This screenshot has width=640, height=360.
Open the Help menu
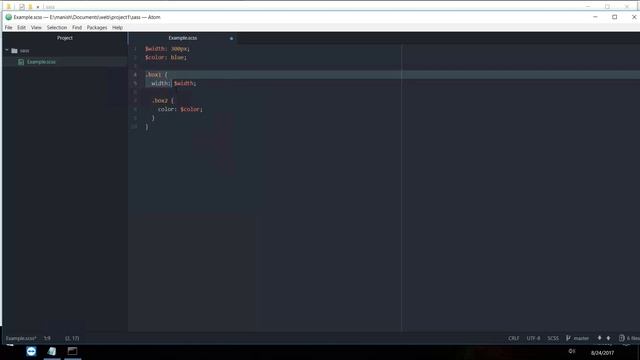coord(118,27)
